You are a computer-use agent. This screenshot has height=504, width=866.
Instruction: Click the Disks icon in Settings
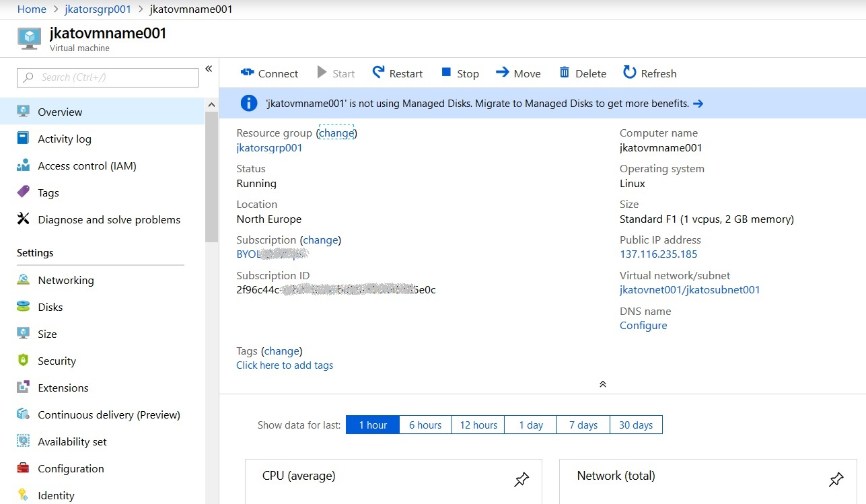coord(24,307)
